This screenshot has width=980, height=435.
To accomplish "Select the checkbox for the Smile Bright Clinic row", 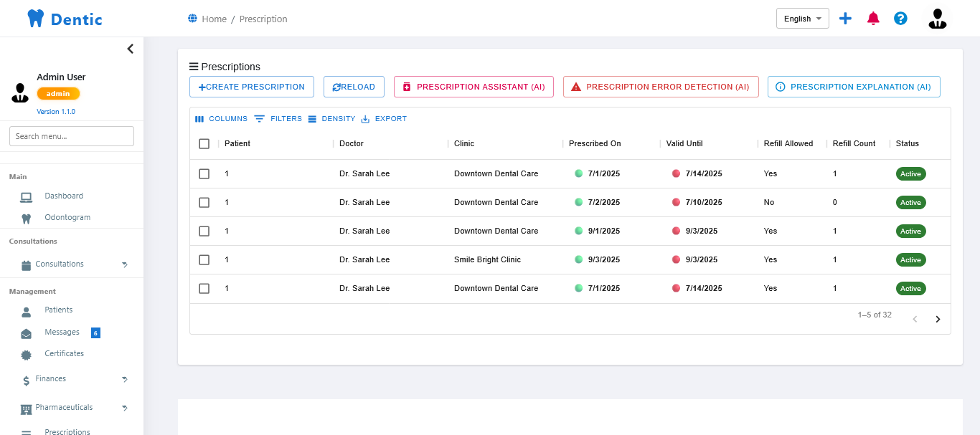I will [x=204, y=259].
